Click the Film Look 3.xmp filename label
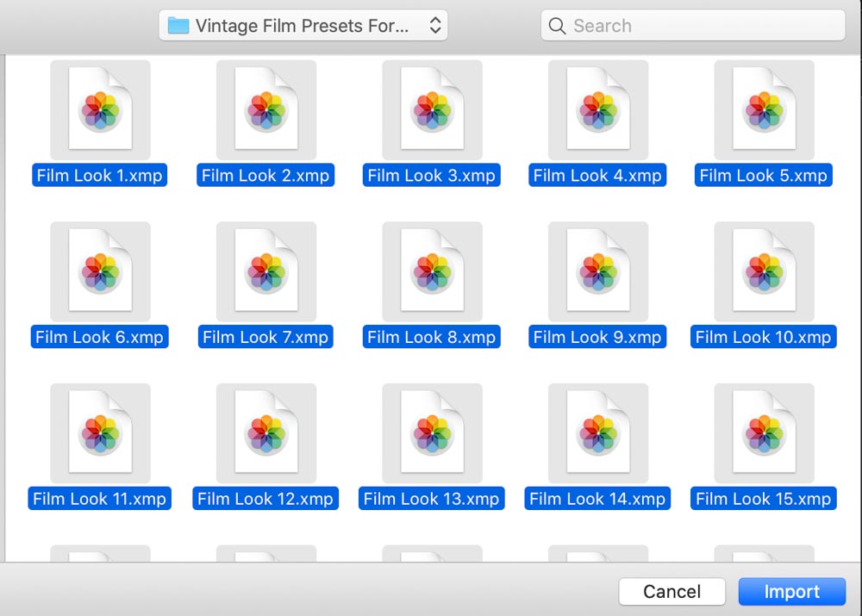Screen dimensions: 862x616 click(432, 175)
